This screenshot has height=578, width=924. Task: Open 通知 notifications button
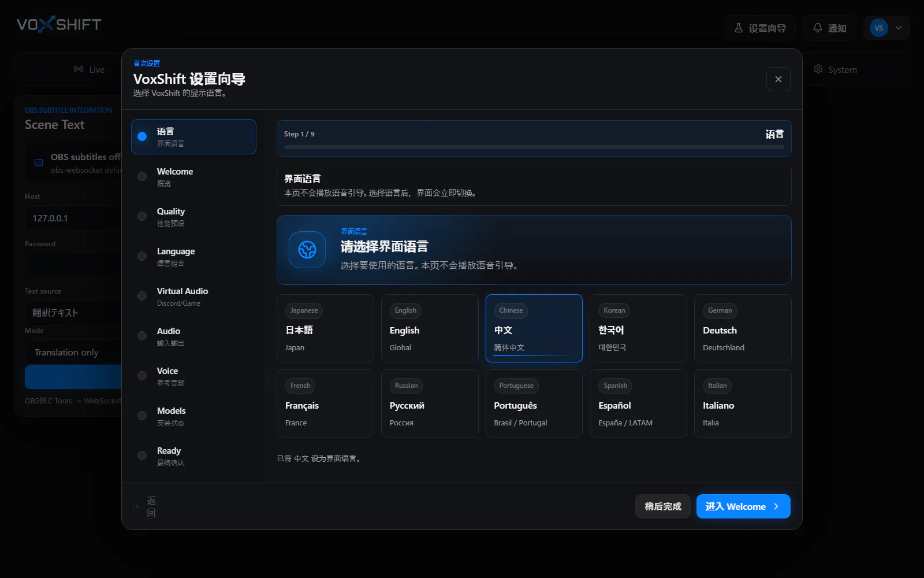coord(829,28)
